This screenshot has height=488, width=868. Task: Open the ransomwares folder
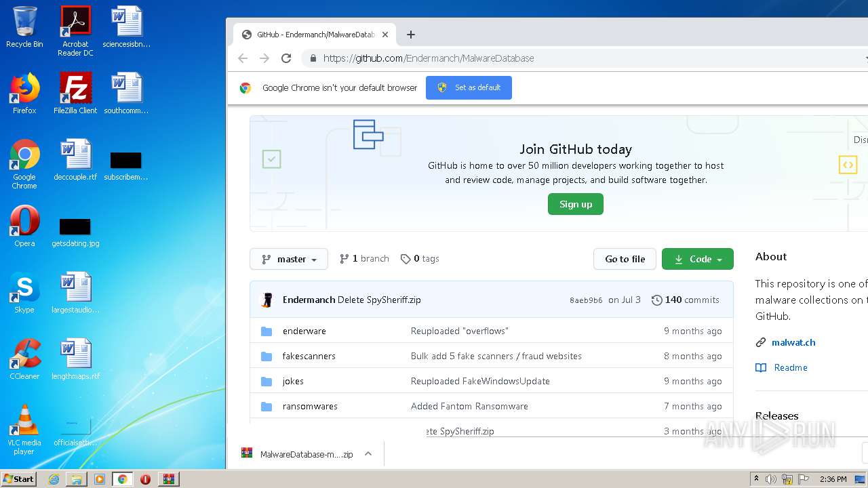pyautogui.click(x=310, y=406)
